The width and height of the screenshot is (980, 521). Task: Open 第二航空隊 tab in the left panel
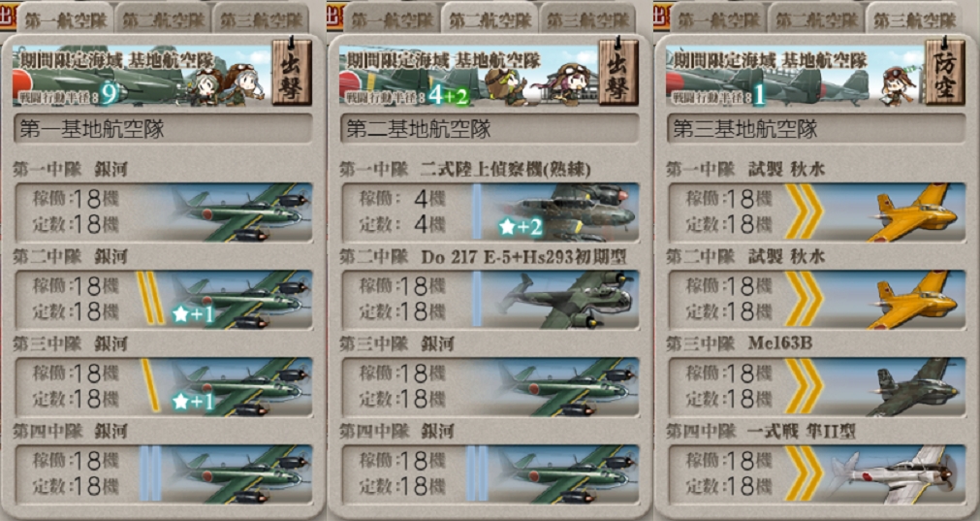point(162,19)
